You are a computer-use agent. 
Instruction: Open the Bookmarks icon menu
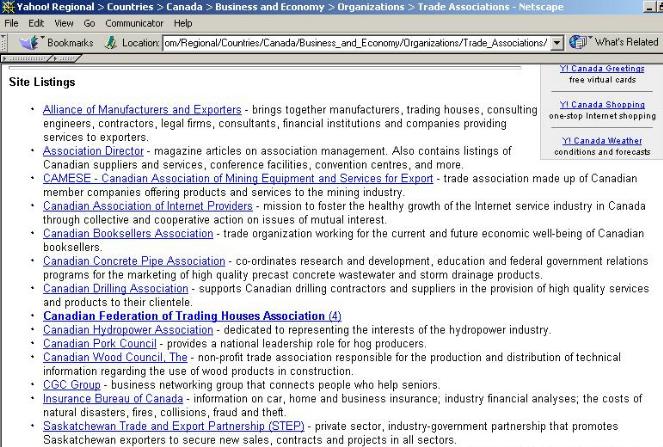pos(30,42)
